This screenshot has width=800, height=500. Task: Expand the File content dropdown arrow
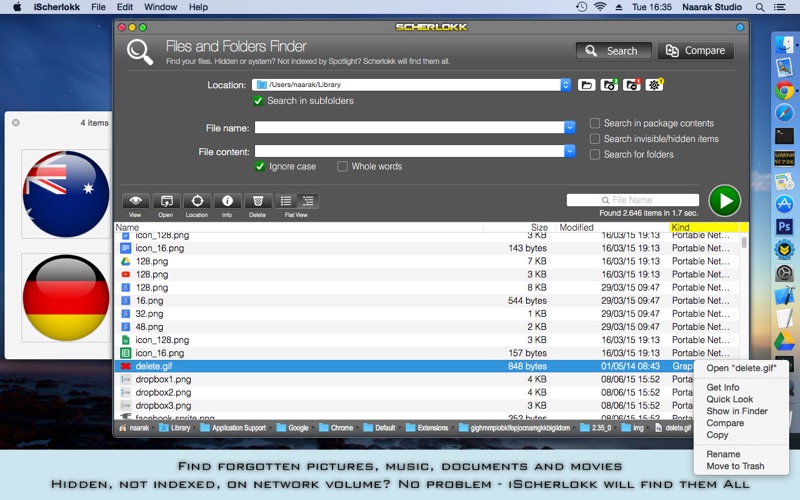point(570,151)
